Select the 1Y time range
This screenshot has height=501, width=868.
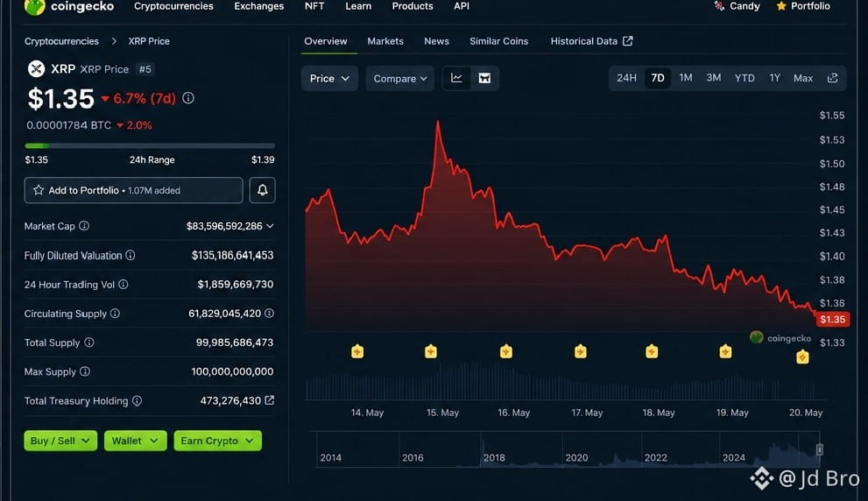click(775, 78)
